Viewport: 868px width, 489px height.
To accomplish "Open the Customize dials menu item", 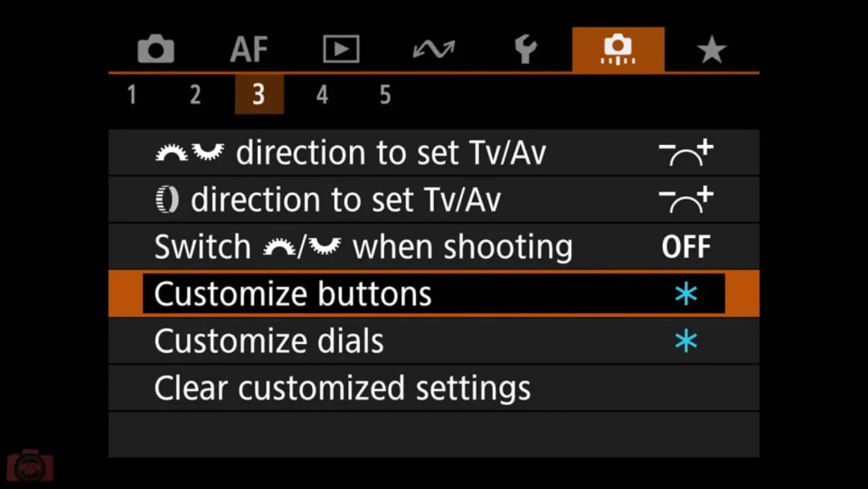I will pos(433,340).
